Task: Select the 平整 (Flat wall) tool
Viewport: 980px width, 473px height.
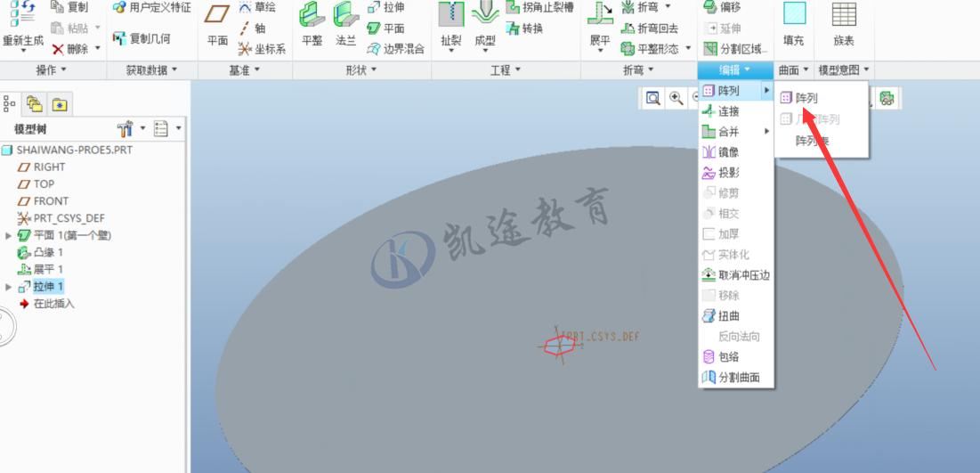Action: point(312,25)
